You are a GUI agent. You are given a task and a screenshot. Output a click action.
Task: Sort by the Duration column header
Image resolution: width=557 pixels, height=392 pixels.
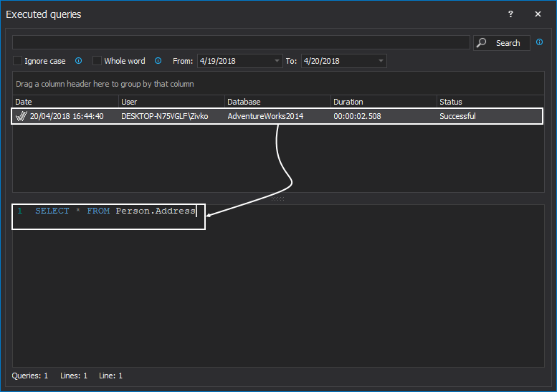(384, 102)
